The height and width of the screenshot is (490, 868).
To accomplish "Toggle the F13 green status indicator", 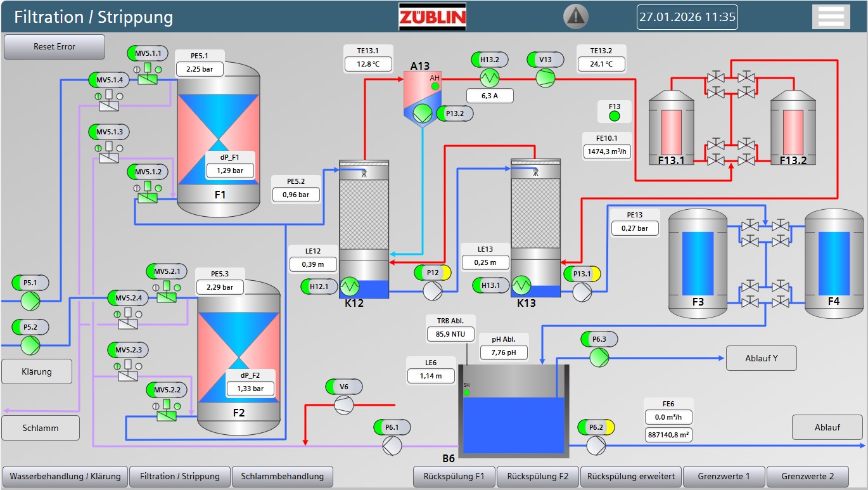I will 614,116.
